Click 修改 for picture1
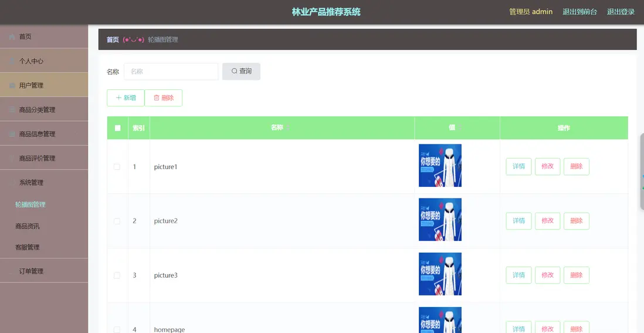644x333 pixels. pyautogui.click(x=547, y=167)
